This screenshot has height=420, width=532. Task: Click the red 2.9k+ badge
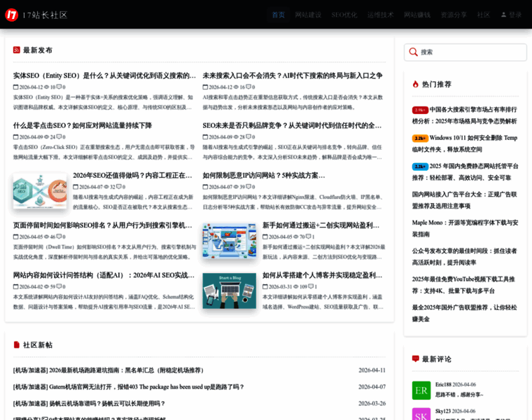[420, 110]
